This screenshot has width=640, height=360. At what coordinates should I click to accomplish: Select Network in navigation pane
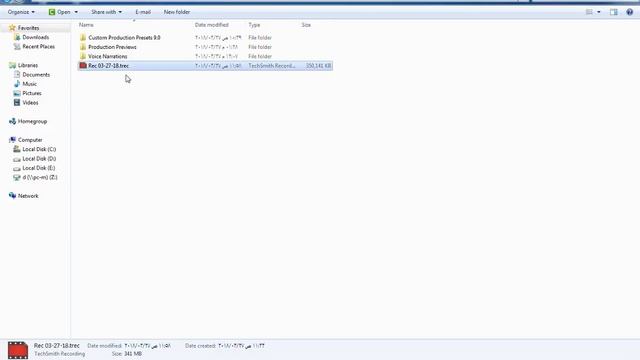click(28, 196)
